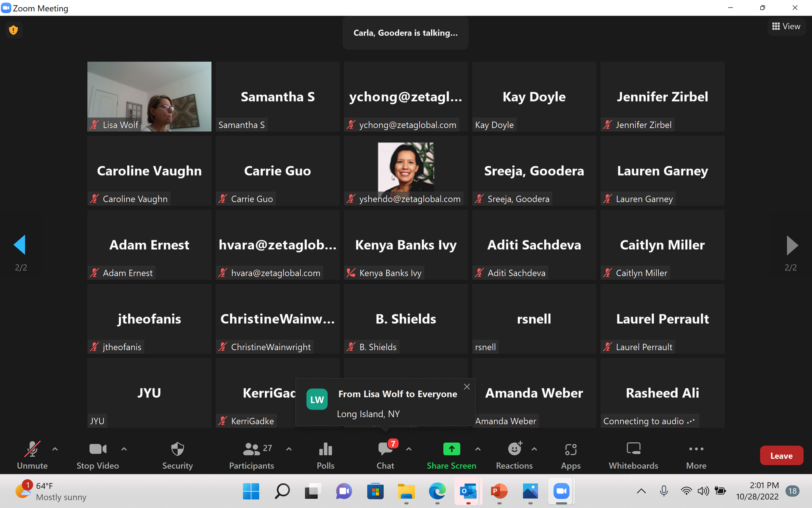This screenshot has width=812, height=508.
Task: Go to previous gallery page with blue arrow
Action: pos(19,245)
